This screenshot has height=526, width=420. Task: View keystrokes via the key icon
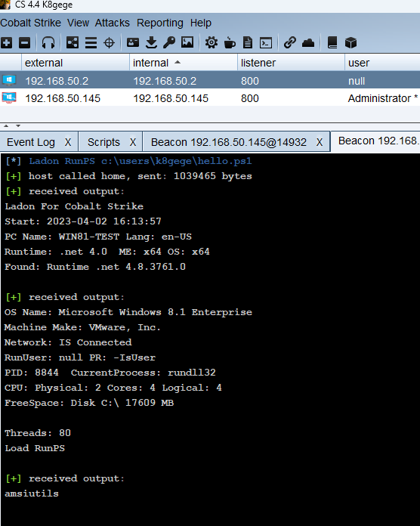(x=169, y=42)
